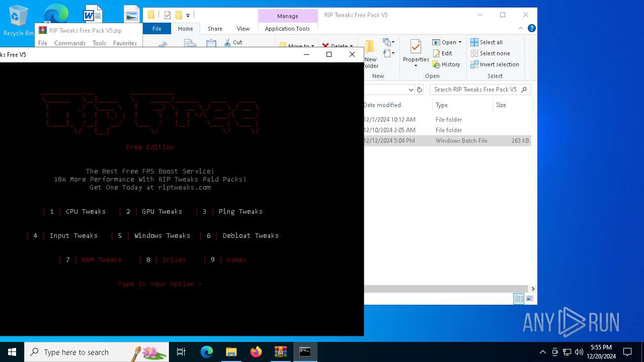
Task: Click Select all in the ribbon
Action: pyautogui.click(x=486, y=42)
